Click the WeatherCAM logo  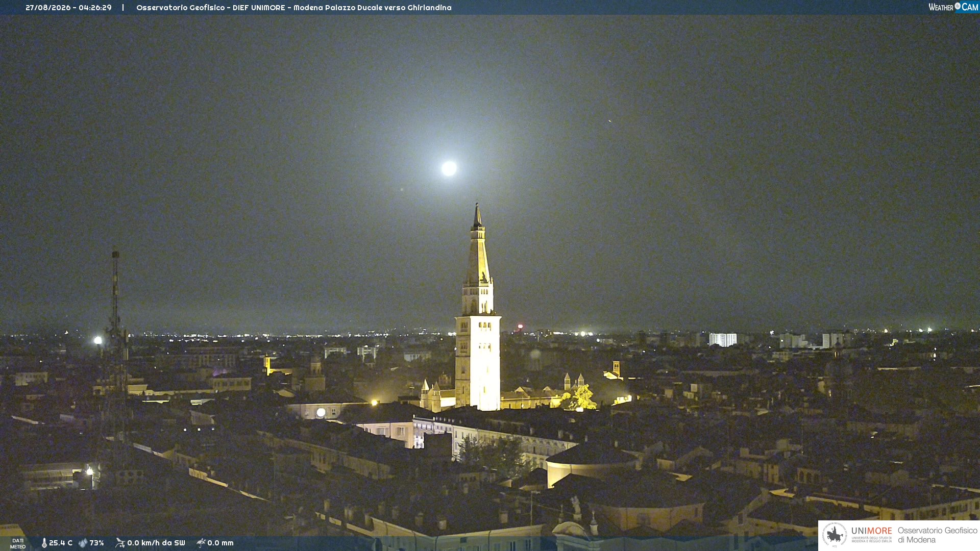953,7
